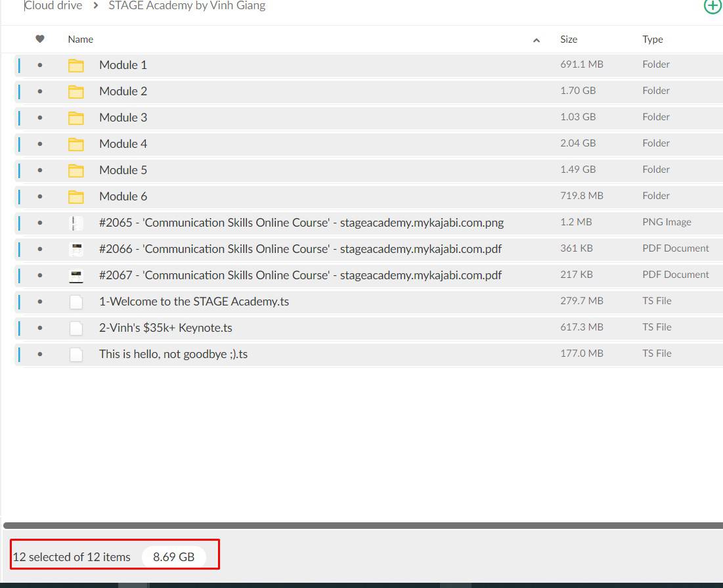Screen dimensions: 723x588
Task: Sort by the Type column header
Action: click(652, 39)
